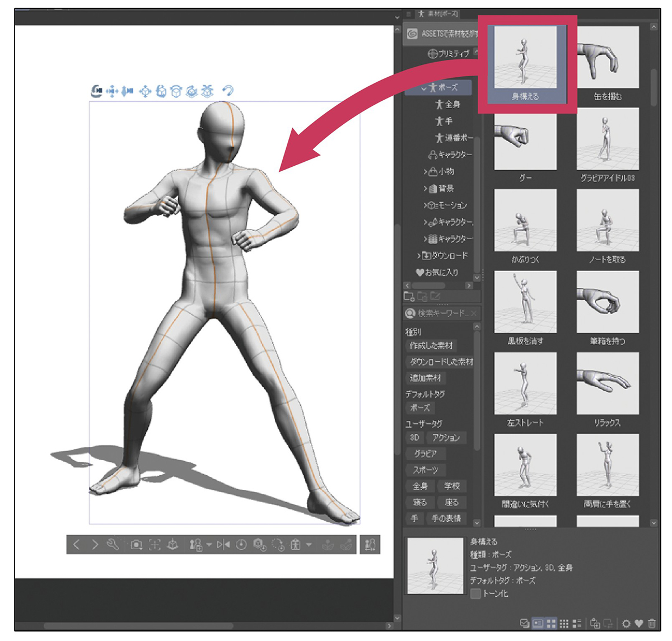672x641 pixels.
Task: Collapse the ポーズ folder in the tree
Action: 424,88
